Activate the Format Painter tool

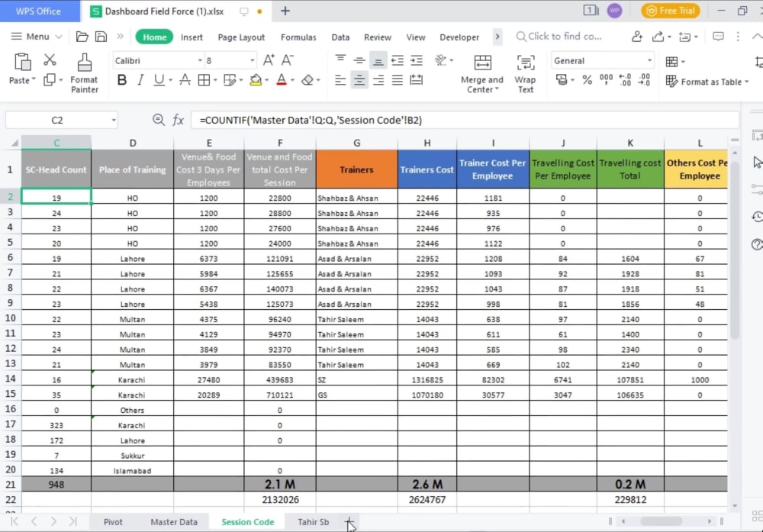pos(84,73)
